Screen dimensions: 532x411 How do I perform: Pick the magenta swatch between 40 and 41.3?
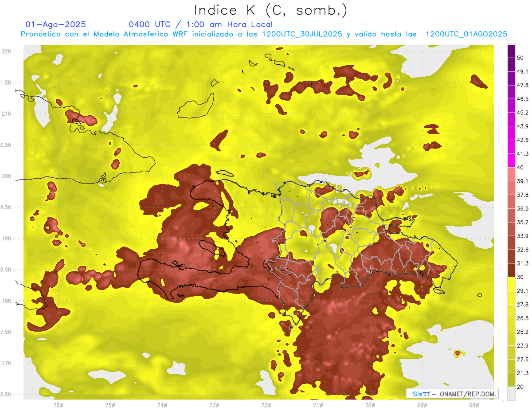coord(512,160)
